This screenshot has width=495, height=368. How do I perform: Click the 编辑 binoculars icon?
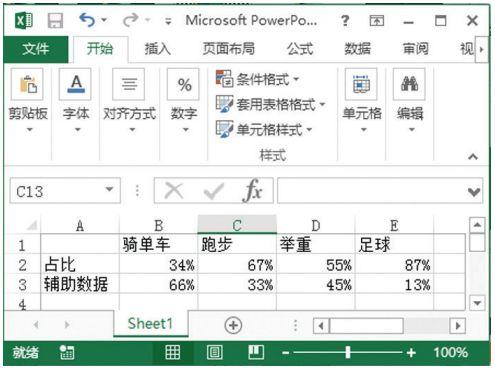click(409, 84)
